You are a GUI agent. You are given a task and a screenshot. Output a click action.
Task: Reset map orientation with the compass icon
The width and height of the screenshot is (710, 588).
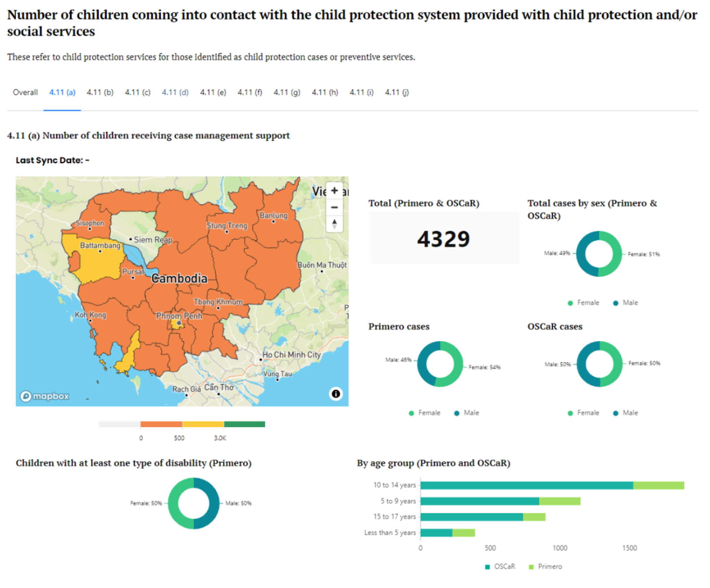click(335, 223)
